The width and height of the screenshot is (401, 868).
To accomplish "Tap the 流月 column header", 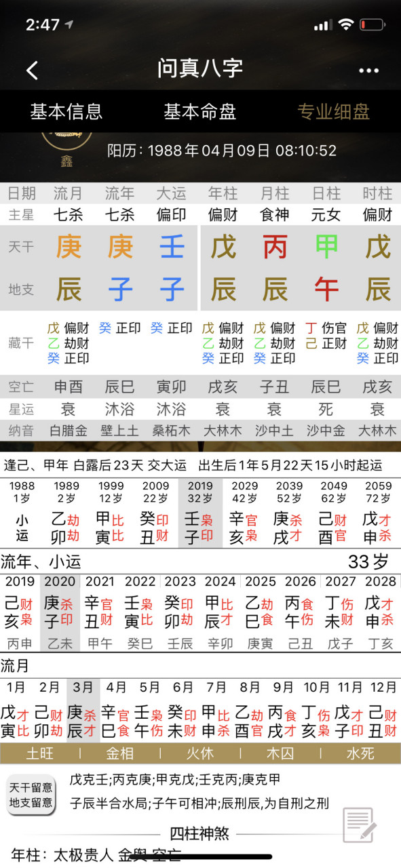I will (69, 194).
